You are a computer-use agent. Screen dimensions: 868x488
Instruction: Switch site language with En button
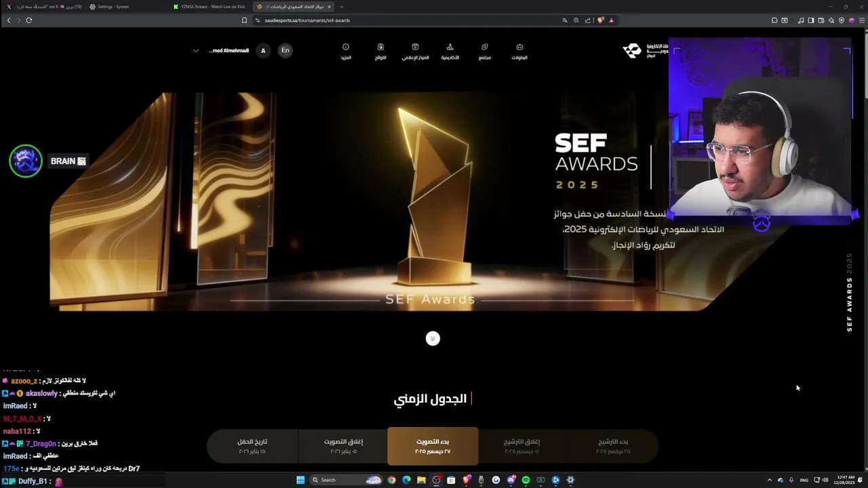pos(285,50)
